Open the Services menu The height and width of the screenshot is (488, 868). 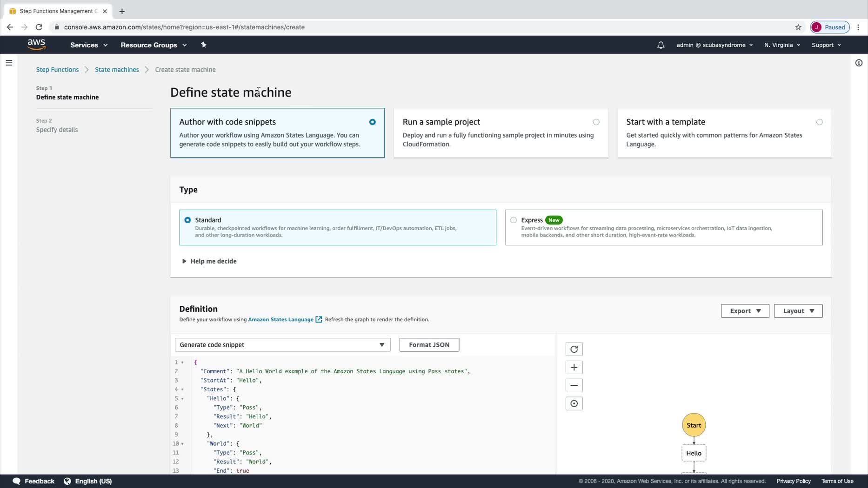(x=89, y=45)
